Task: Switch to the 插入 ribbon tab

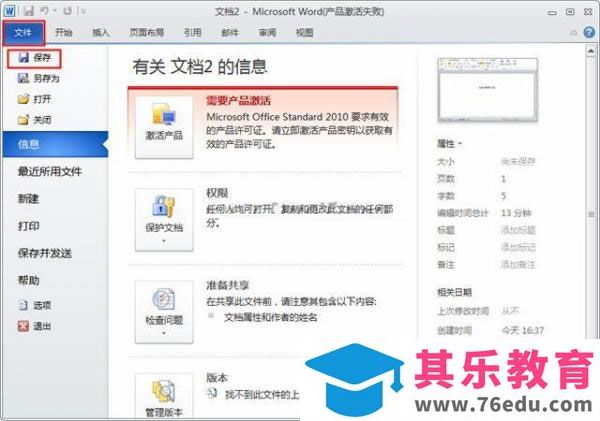Action: point(101,33)
